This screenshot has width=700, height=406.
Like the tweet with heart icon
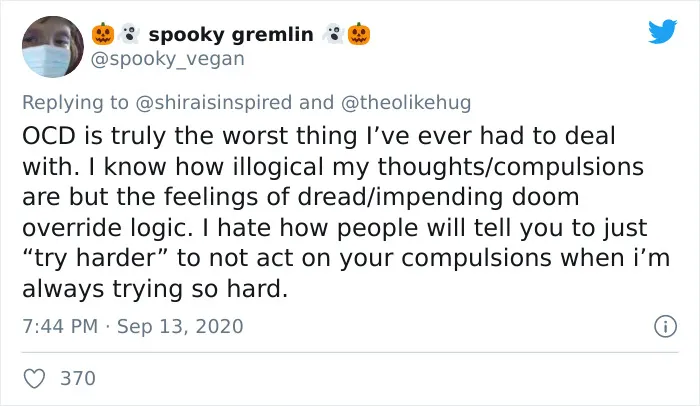click(x=34, y=379)
